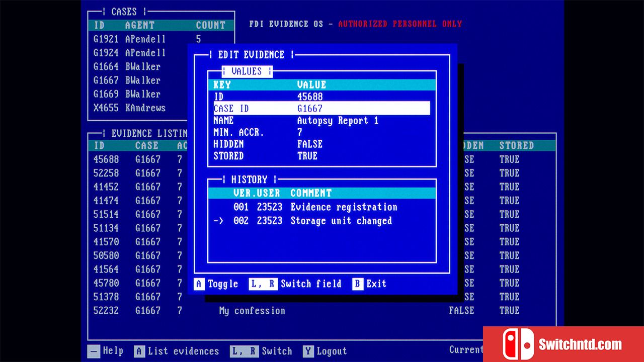Select the minus key hint beside Help

click(x=94, y=351)
